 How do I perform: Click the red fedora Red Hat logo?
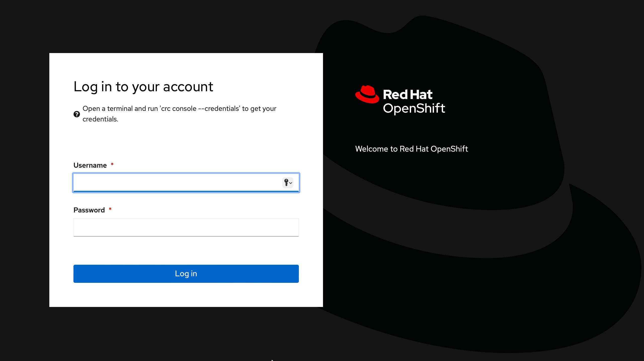367,95
